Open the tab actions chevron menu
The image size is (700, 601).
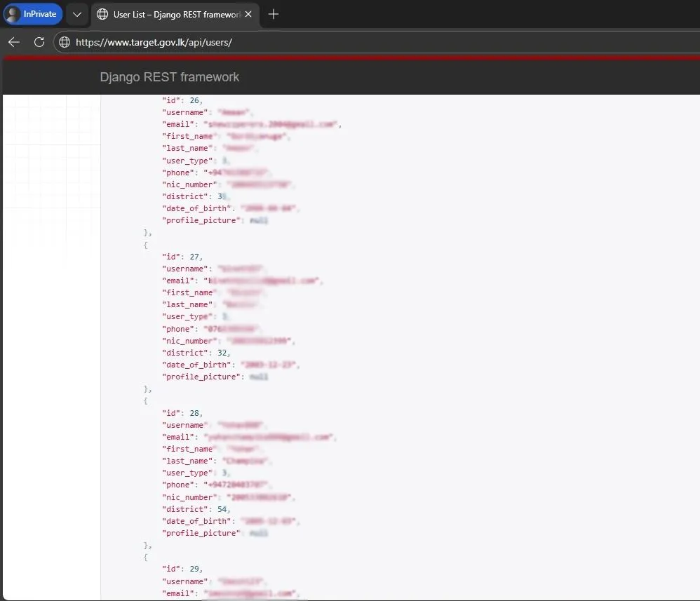77,14
